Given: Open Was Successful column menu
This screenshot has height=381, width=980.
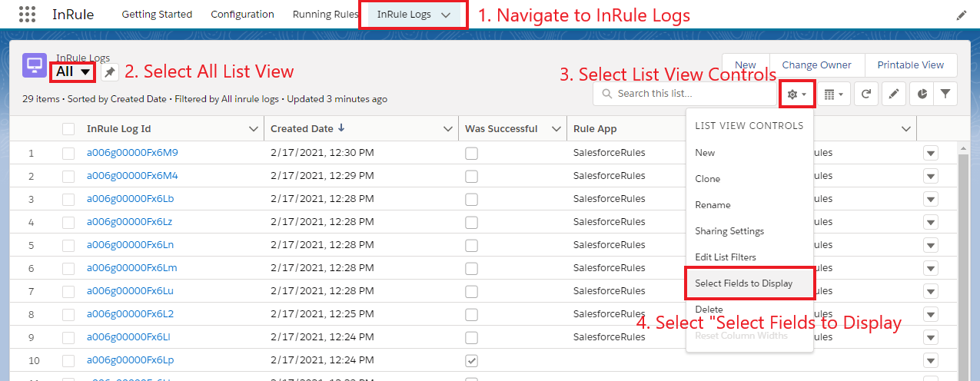Looking at the screenshot, I should coord(557,129).
